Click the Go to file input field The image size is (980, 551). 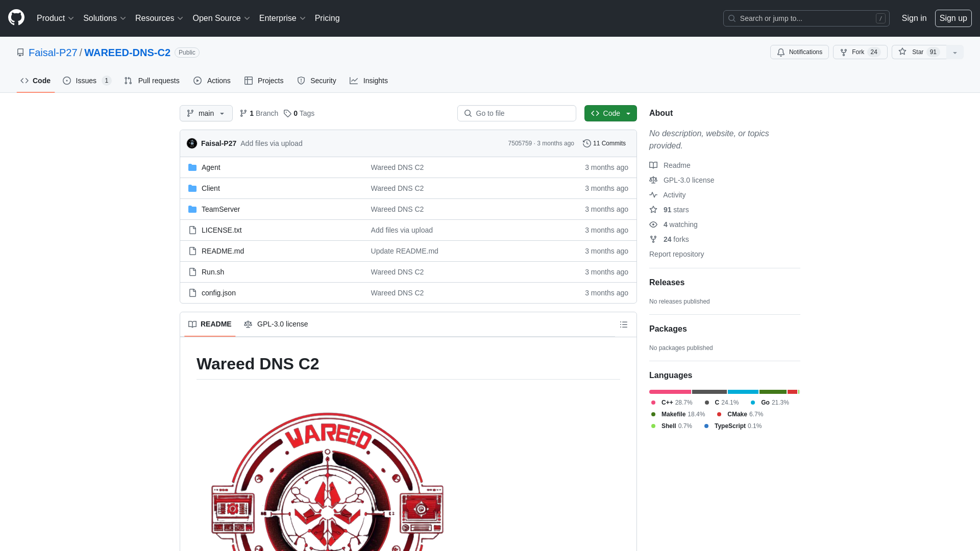517,113
